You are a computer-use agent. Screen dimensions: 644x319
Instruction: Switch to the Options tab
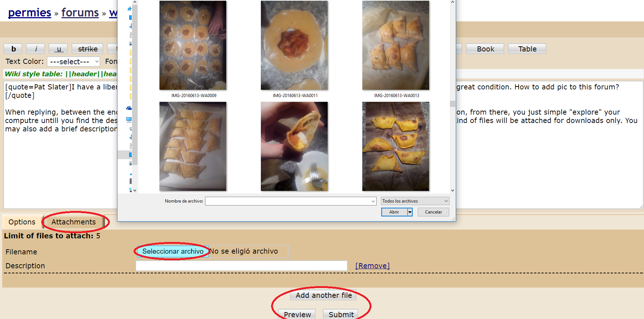click(x=22, y=222)
